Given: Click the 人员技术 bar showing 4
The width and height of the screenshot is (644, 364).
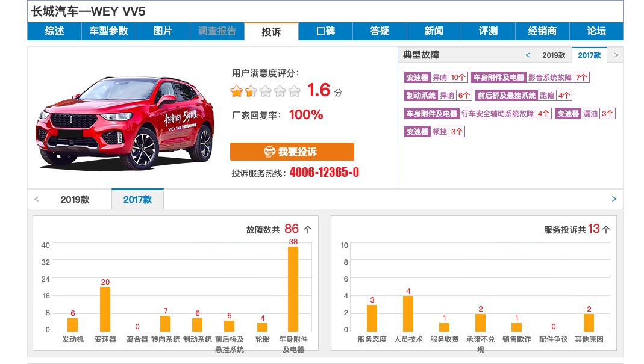Looking at the screenshot, I should pyautogui.click(x=408, y=313).
